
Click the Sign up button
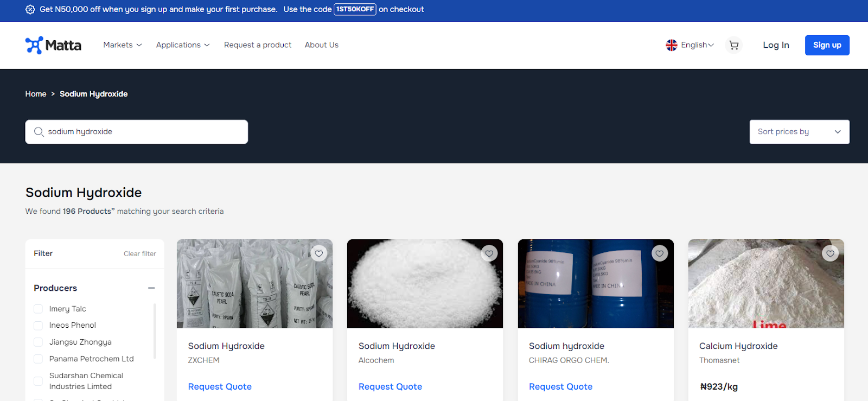coord(827,45)
